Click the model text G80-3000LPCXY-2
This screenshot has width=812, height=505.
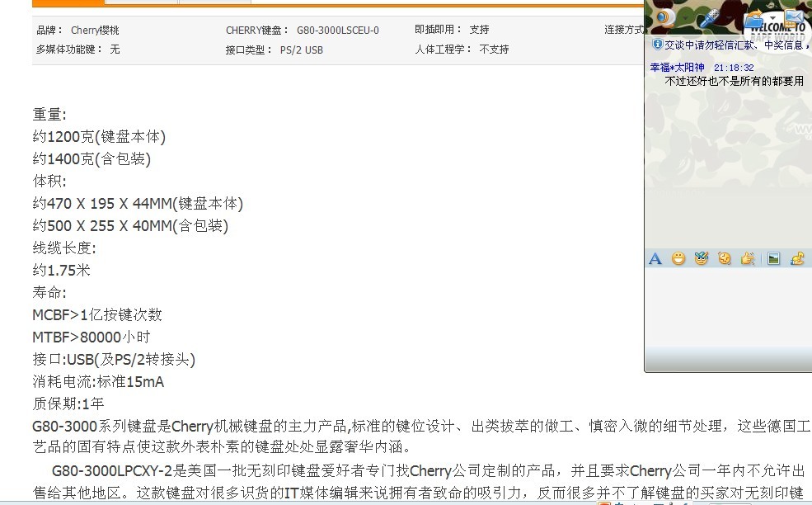point(112,471)
